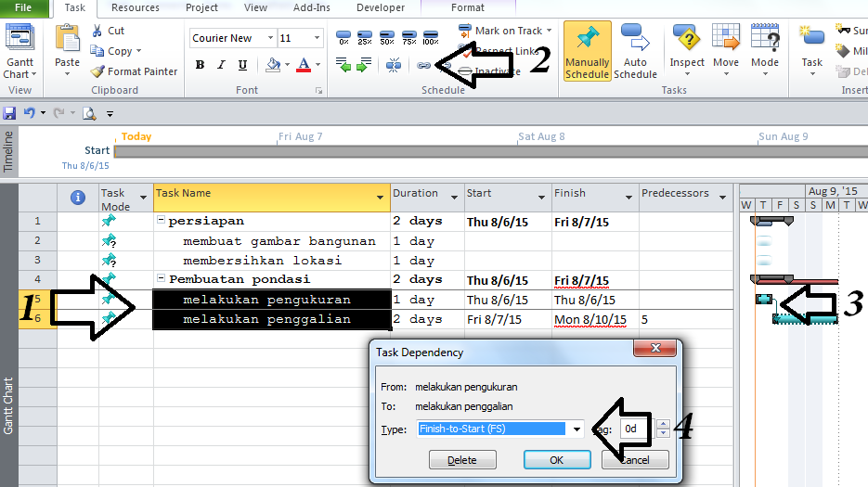Set background color with paint bucket
Screen dimensions: 868x487
click(273, 65)
